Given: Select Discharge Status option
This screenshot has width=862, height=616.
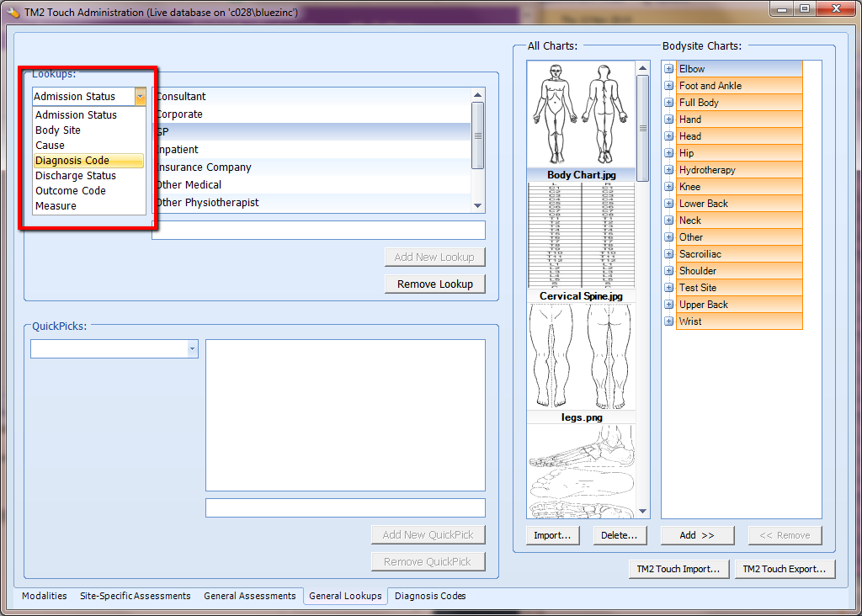Looking at the screenshot, I should [88, 175].
